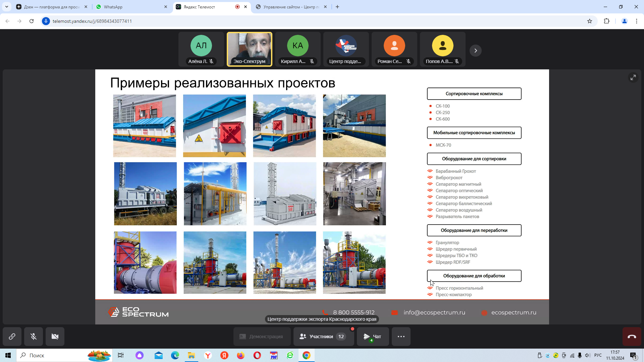Bookmark this page with the star icon
The width and height of the screenshot is (644, 362).
[x=590, y=21]
